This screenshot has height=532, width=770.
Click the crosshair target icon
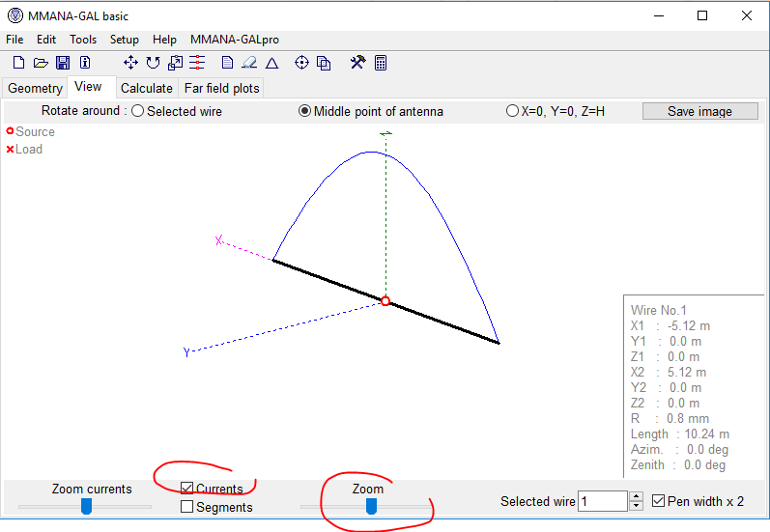pos(301,63)
